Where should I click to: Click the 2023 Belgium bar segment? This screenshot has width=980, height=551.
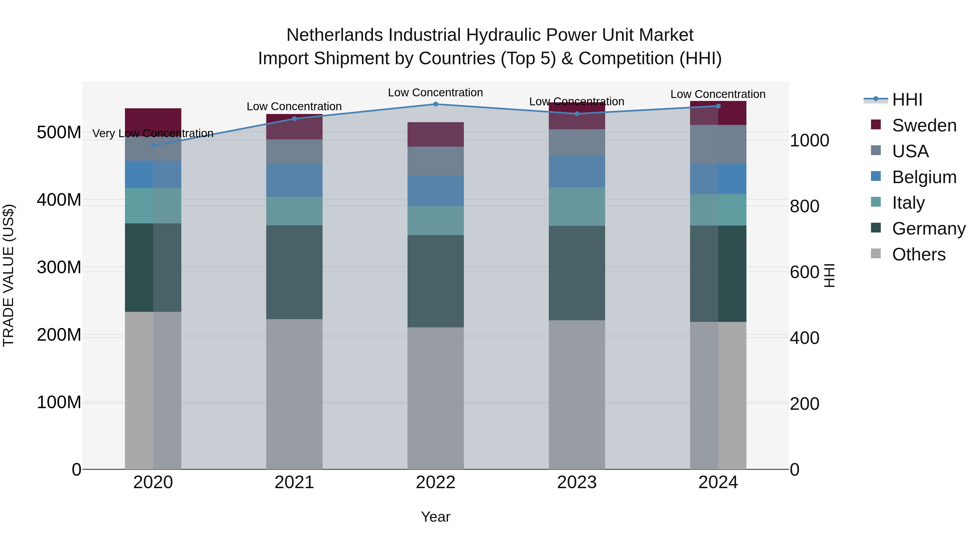577,171
